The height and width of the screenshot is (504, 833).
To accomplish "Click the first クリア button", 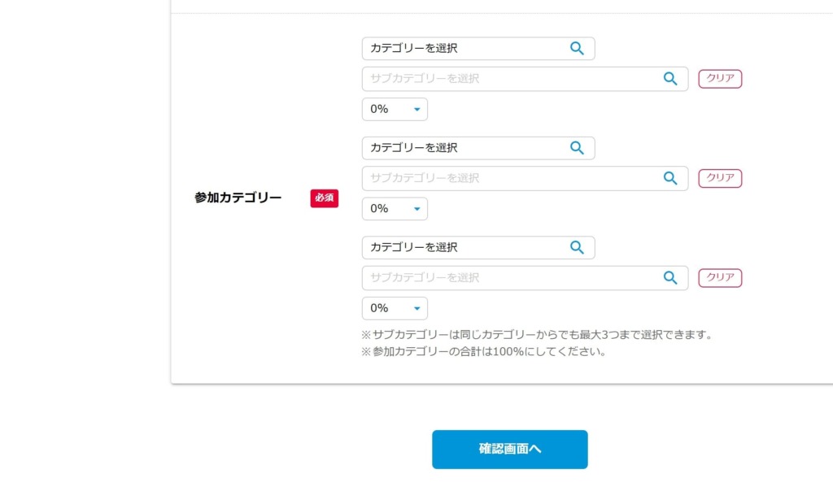I will click(720, 79).
